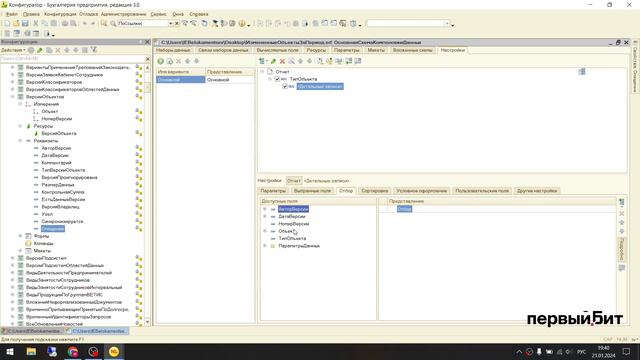
Task: Open the Администрирование menu
Action: pyautogui.click(x=123, y=14)
